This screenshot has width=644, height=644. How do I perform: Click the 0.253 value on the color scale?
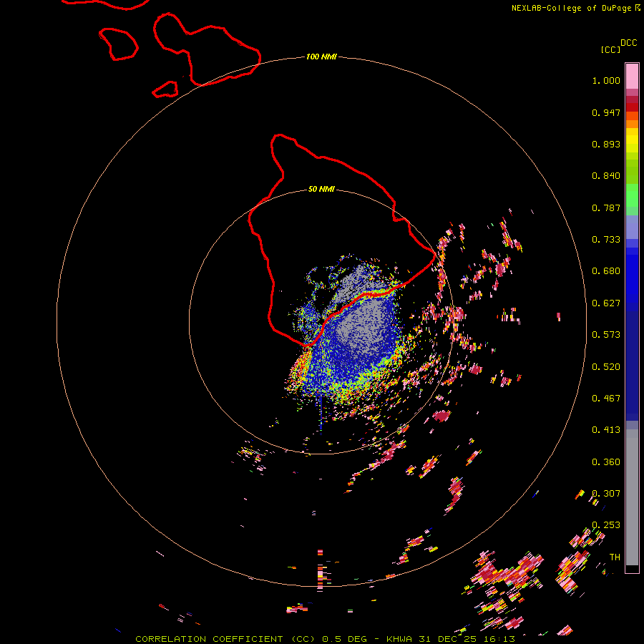point(606,525)
